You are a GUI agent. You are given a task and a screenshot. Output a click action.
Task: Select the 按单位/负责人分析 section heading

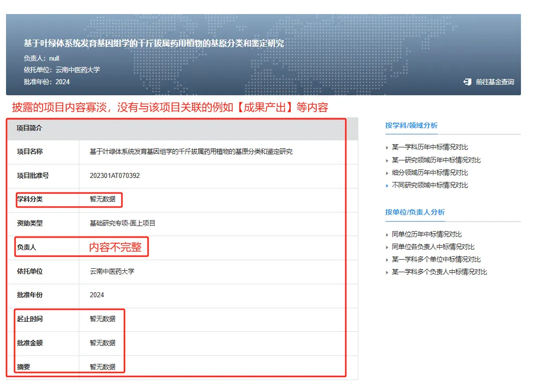(x=415, y=212)
